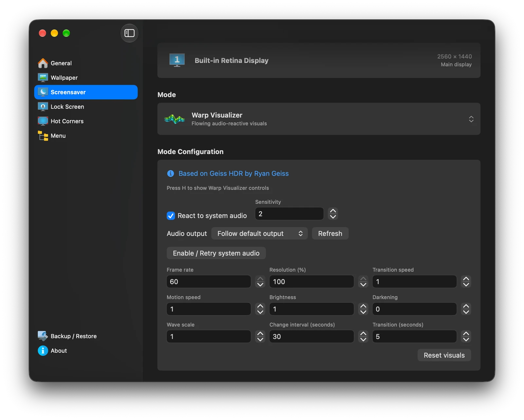Open Based on Geiss HDR link
Screen dimensions: 524x420
(x=234, y=173)
